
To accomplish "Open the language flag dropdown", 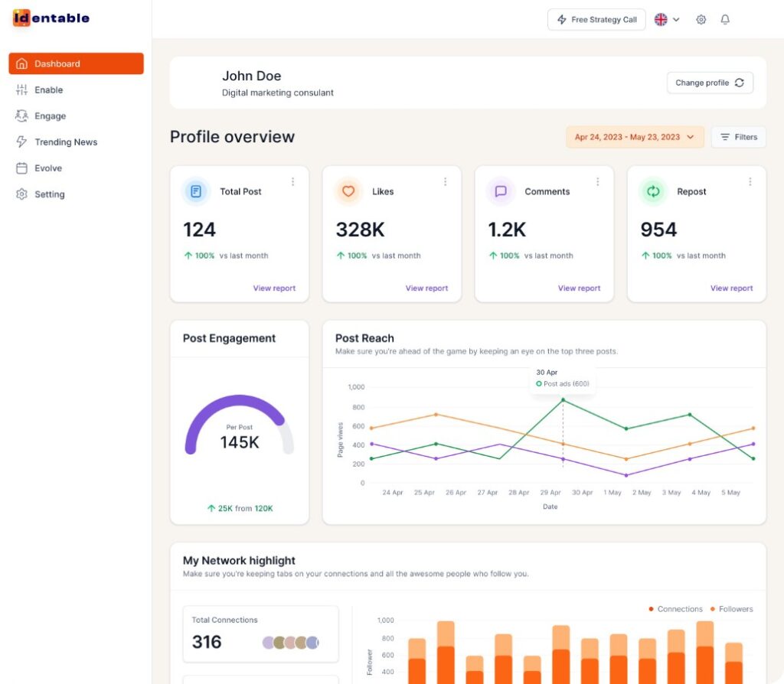I will (665, 19).
